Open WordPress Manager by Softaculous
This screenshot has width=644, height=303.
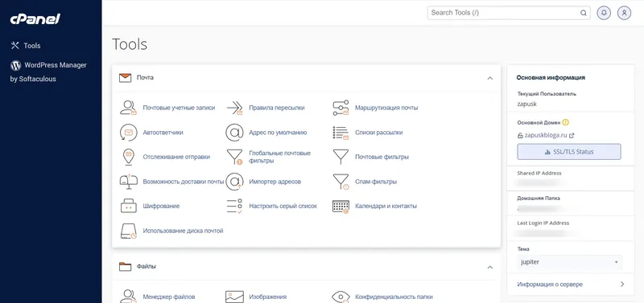click(48, 72)
